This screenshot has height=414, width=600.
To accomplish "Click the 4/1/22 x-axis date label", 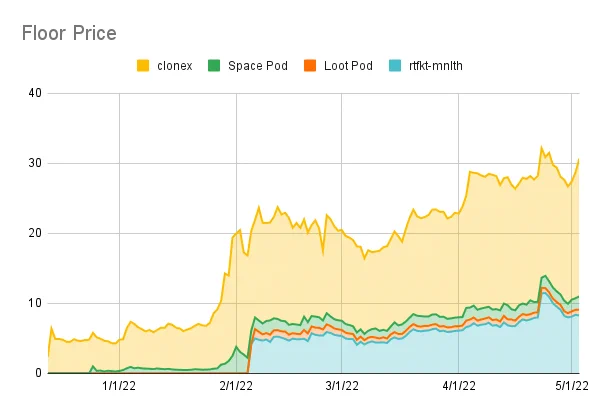I will (459, 386).
